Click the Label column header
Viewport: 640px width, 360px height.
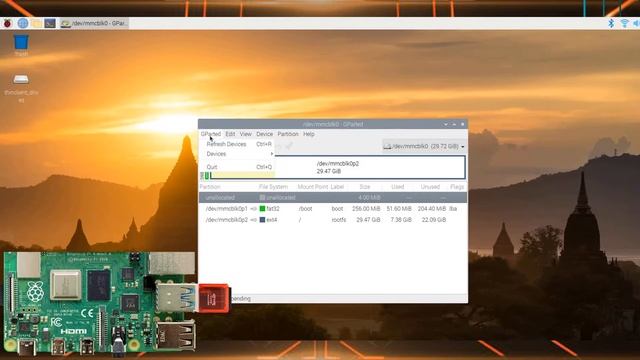coord(337,187)
